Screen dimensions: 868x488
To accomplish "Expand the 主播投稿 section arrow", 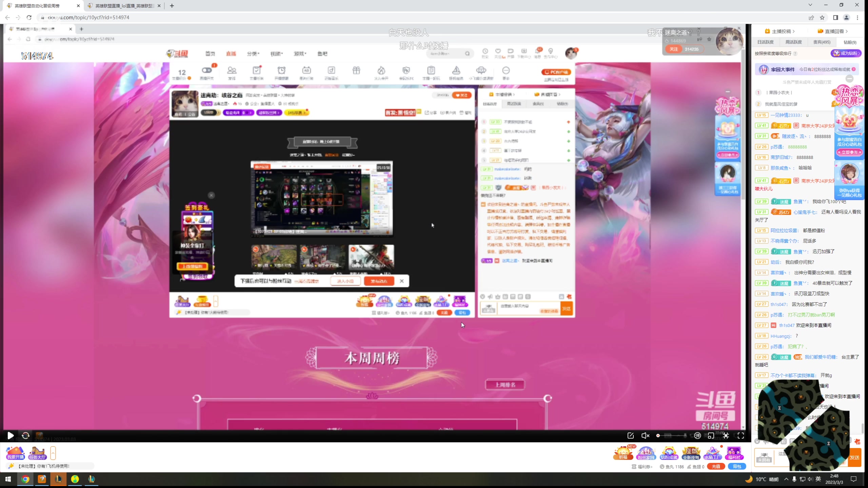I will (x=793, y=31).
